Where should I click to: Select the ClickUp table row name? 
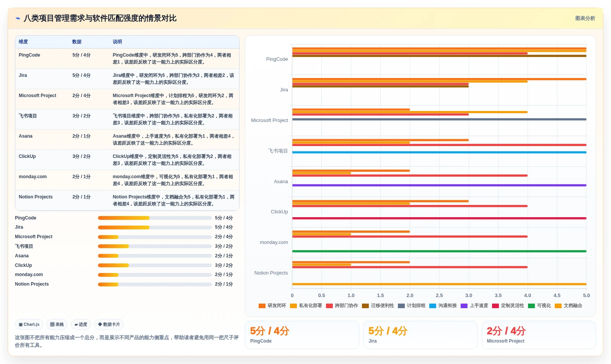pyautogui.click(x=27, y=156)
